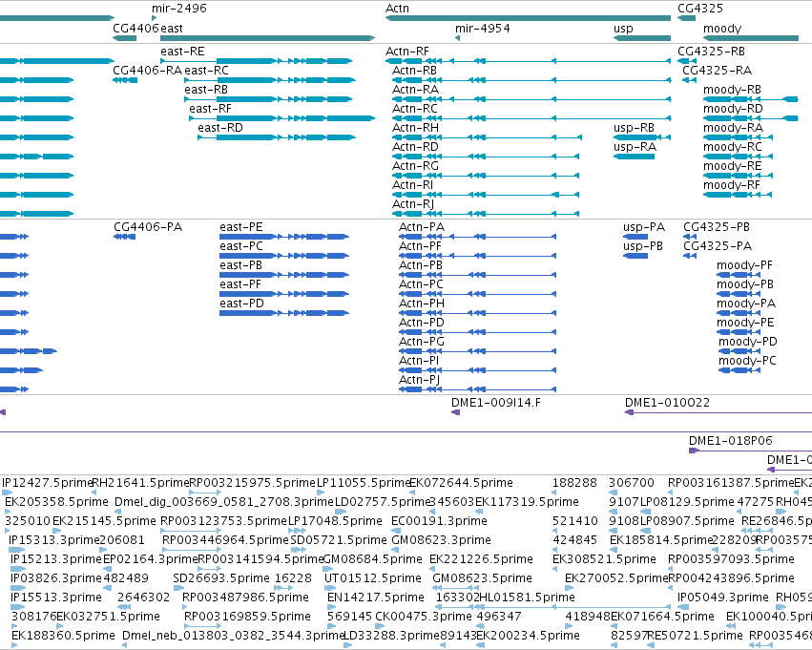Click the Actn-PJ protein feature
This screenshot has height=650, width=812.
pos(477,389)
